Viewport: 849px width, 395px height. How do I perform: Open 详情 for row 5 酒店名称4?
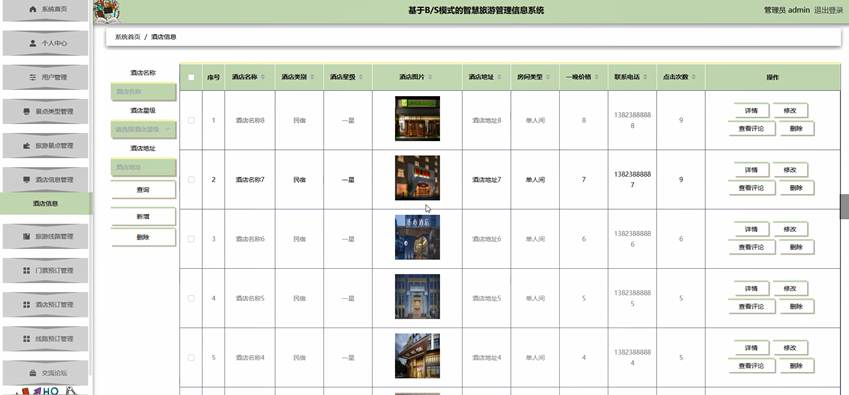pyautogui.click(x=751, y=348)
